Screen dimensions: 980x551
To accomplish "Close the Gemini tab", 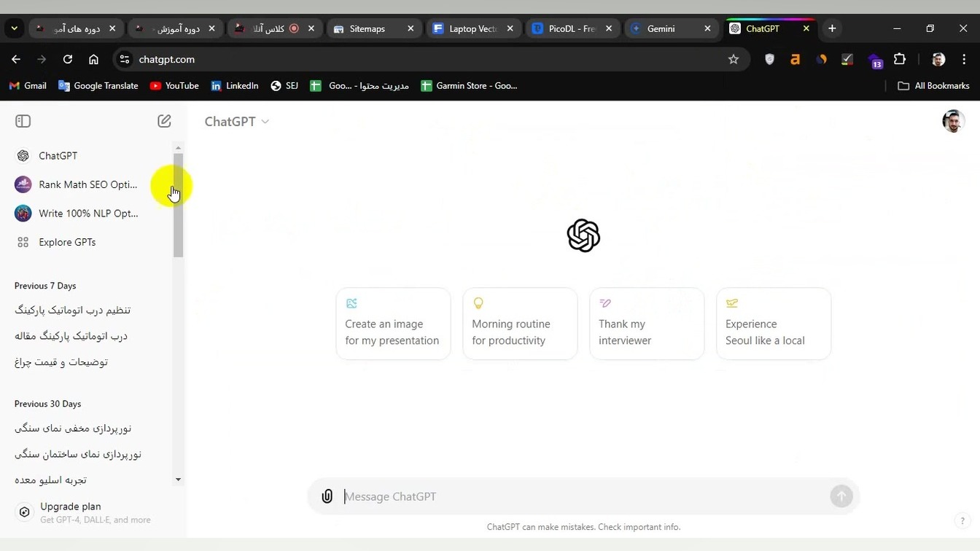I will [707, 28].
